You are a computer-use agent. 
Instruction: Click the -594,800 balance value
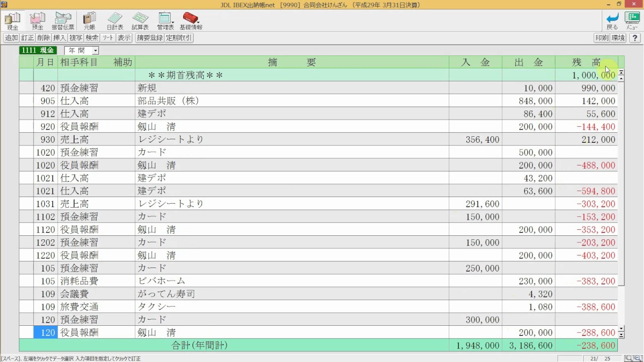tap(596, 191)
